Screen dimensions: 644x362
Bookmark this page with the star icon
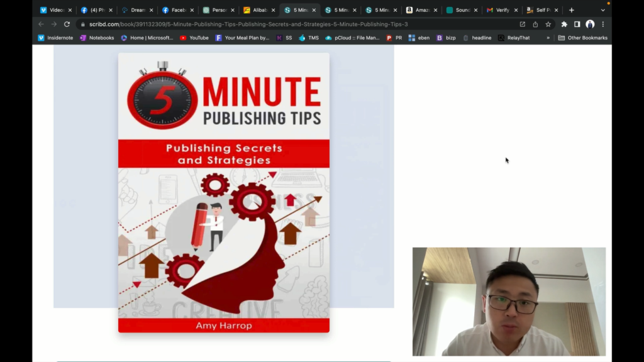pos(548,25)
